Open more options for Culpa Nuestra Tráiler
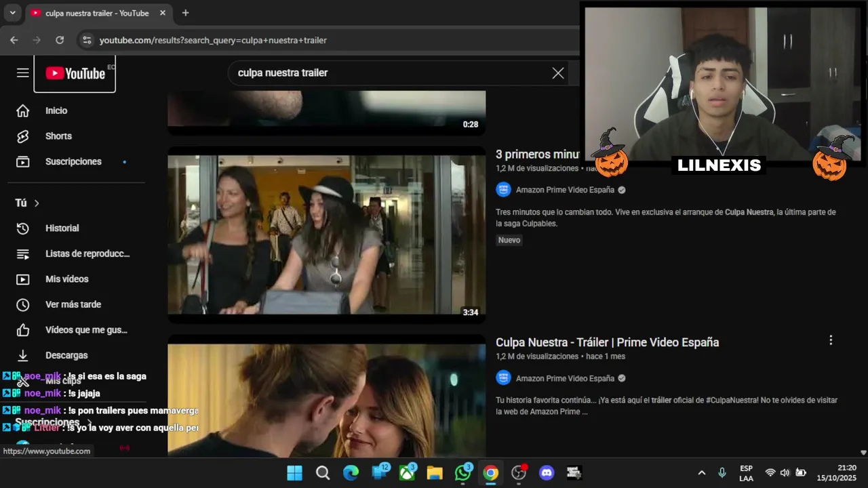The image size is (868, 488). click(831, 340)
